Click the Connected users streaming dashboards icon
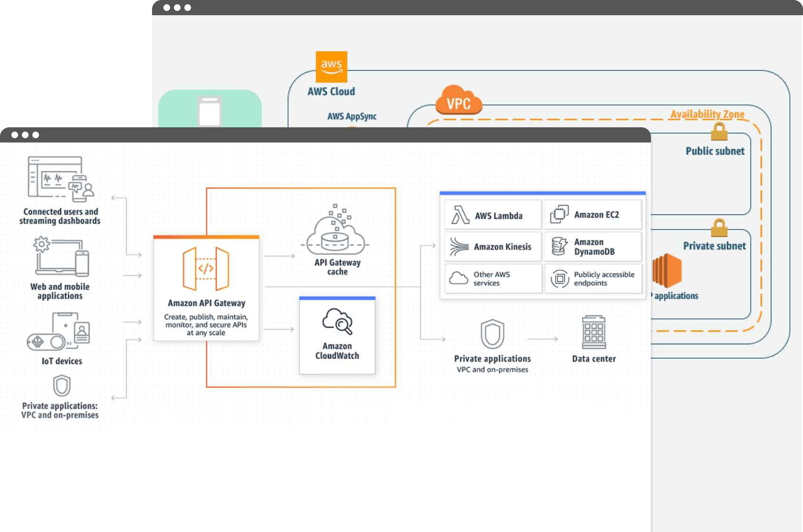Viewport: 803px width, 532px height. [60, 178]
